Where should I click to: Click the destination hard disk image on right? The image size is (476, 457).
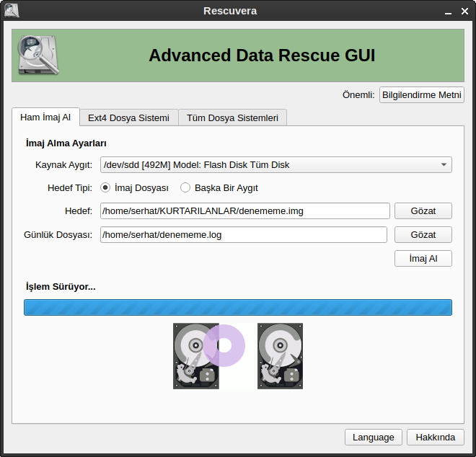[280, 356]
